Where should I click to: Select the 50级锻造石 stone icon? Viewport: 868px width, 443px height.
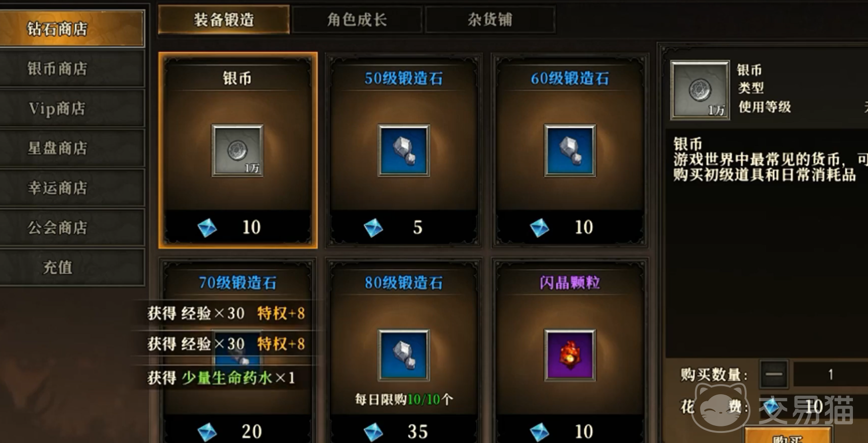click(x=404, y=150)
